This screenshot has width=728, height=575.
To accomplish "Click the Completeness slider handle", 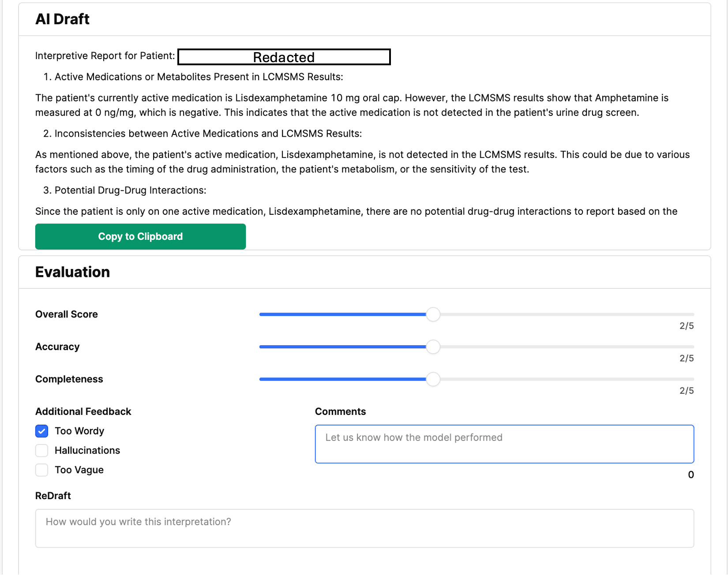I will click(433, 379).
